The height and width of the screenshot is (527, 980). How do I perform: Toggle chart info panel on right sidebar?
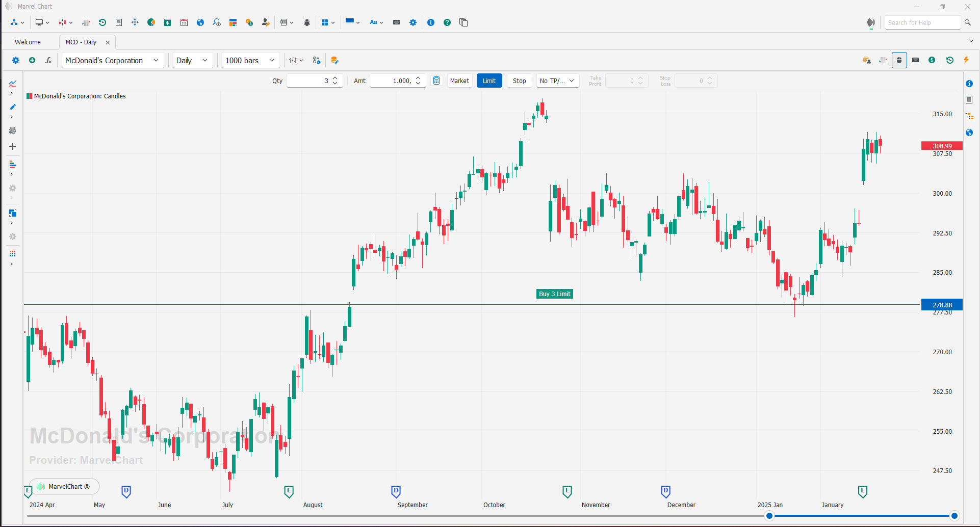(x=969, y=84)
